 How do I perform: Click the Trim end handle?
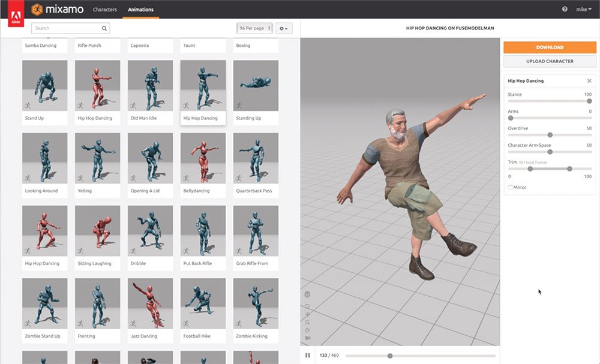[569, 169]
